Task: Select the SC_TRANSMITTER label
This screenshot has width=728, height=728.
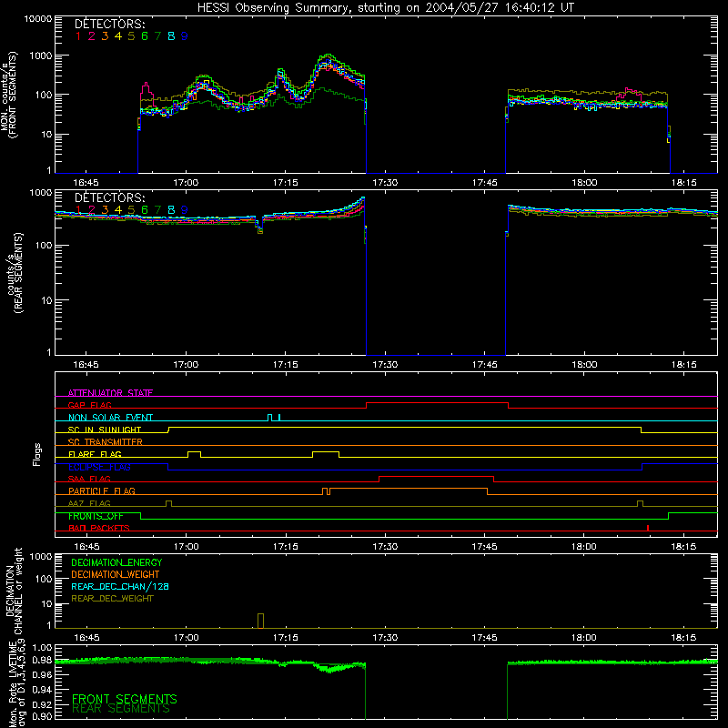Action: click(x=105, y=441)
